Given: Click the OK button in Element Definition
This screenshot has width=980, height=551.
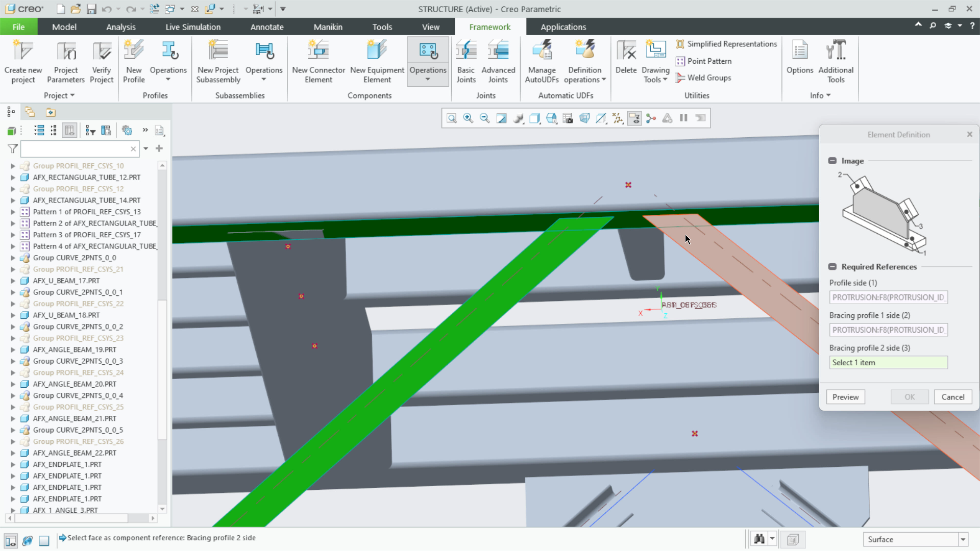Looking at the screenshot, I should (910, 397).
